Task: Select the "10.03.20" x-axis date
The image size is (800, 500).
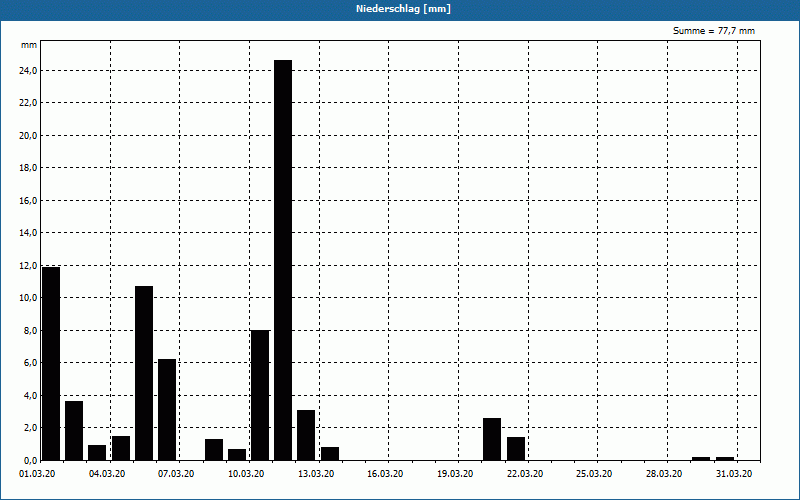Action: click(x=246, y=474)
